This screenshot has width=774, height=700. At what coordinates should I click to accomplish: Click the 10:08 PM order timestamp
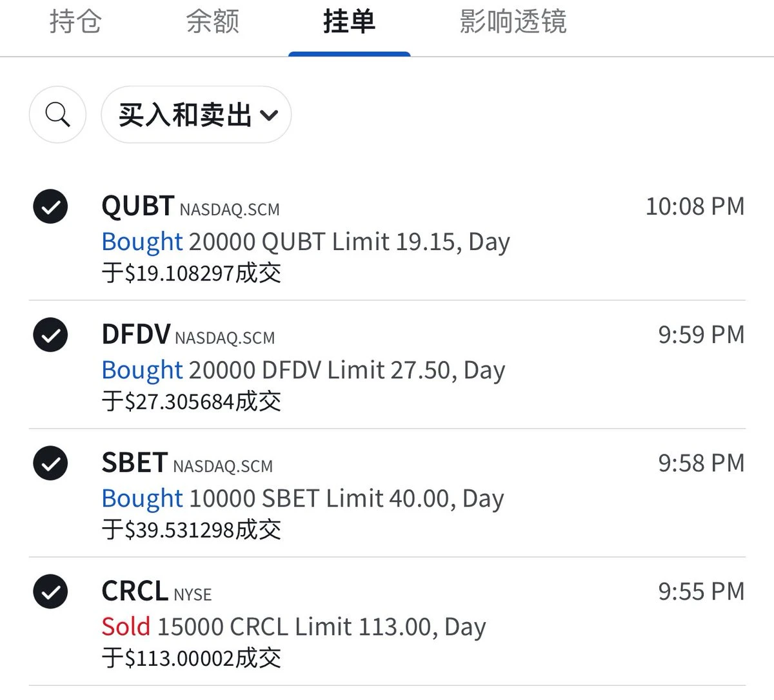[695, 206]
